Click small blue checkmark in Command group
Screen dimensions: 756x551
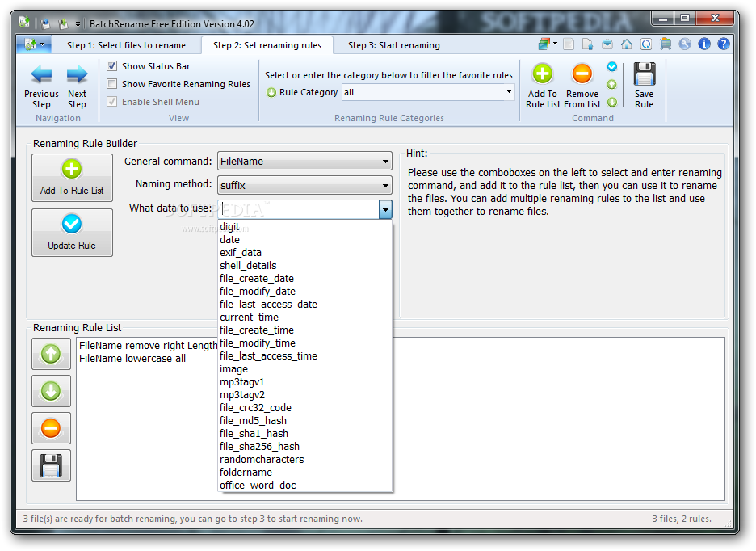pyautogui.click(x=612, y=66)
